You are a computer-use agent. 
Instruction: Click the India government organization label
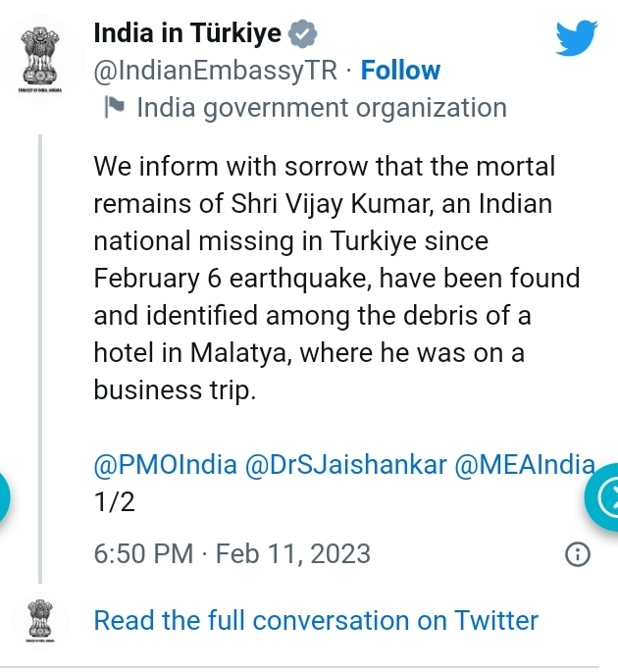point(322,108)
